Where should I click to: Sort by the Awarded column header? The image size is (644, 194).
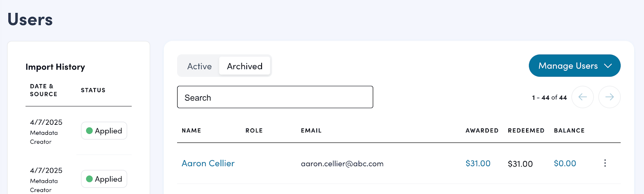482,130
